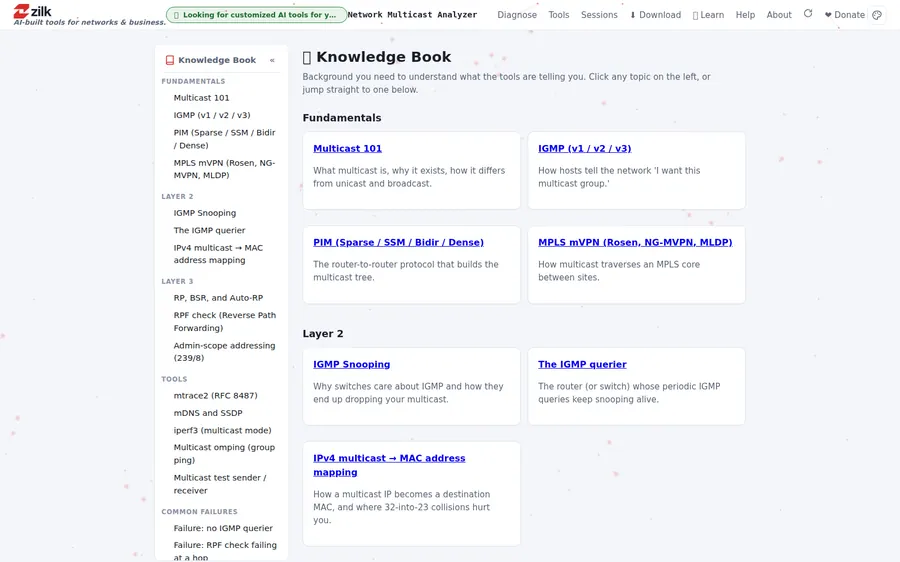Select mtrace2 (RFC 8487) sidebar item
This screenshot has width=900, height=562.
[x=215, y=396]
